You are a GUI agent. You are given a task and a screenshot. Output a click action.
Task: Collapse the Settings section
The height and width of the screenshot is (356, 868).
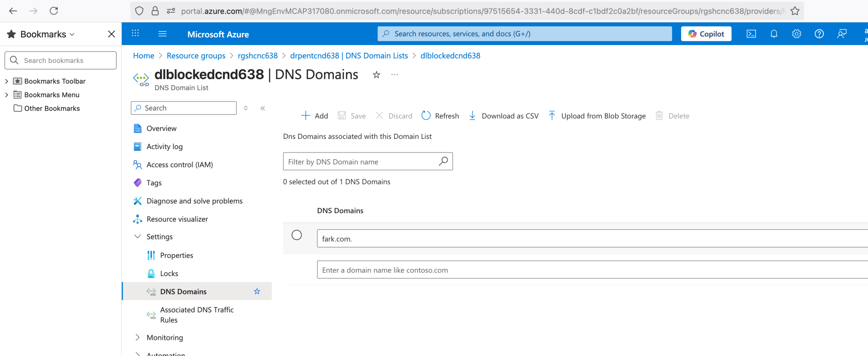(137, 237)
